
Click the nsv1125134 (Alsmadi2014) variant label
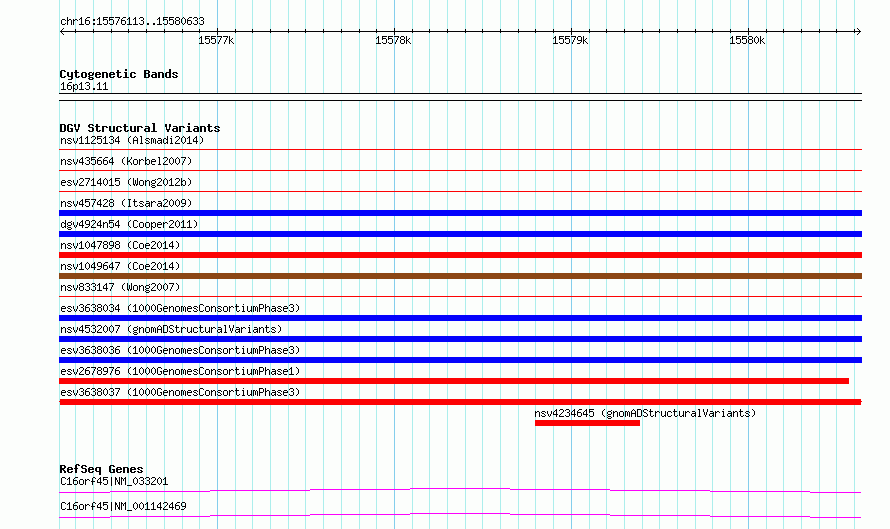click(x=132, y=140)
